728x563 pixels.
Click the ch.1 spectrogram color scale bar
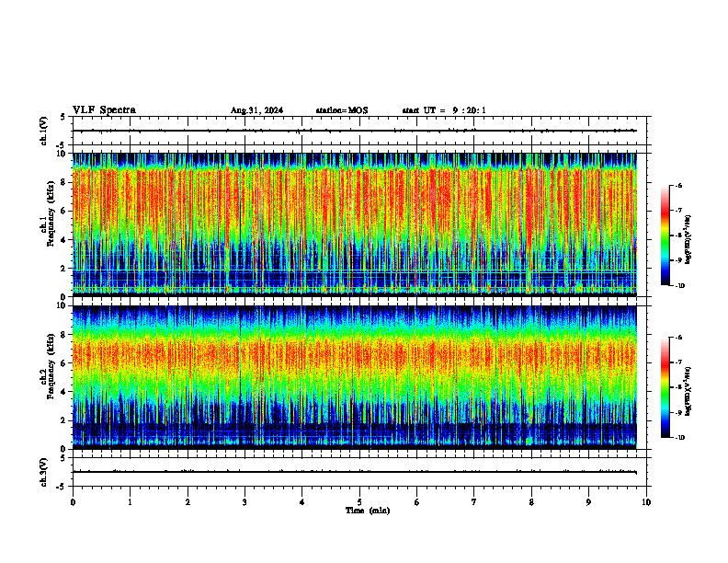click(x=665, y=236)
